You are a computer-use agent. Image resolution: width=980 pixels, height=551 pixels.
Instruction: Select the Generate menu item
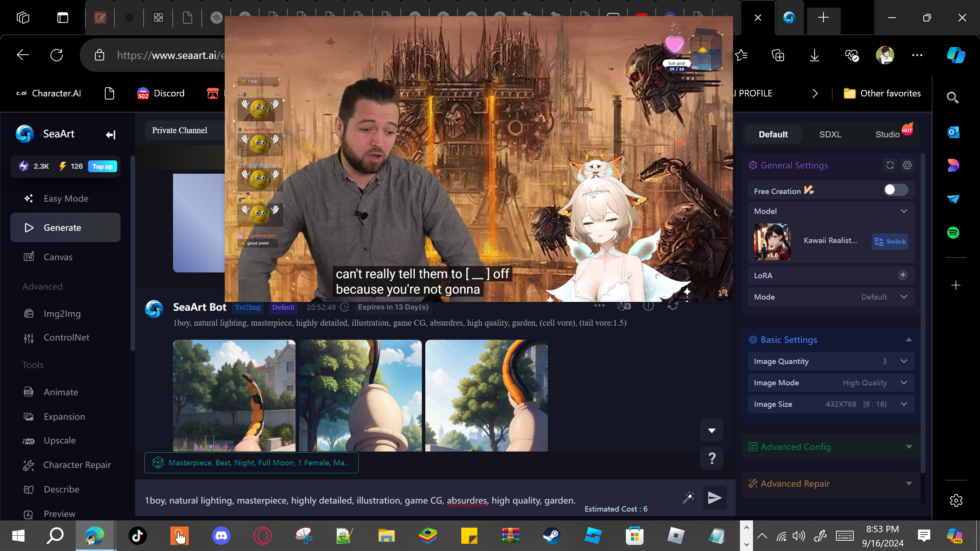tap(65, 228)
